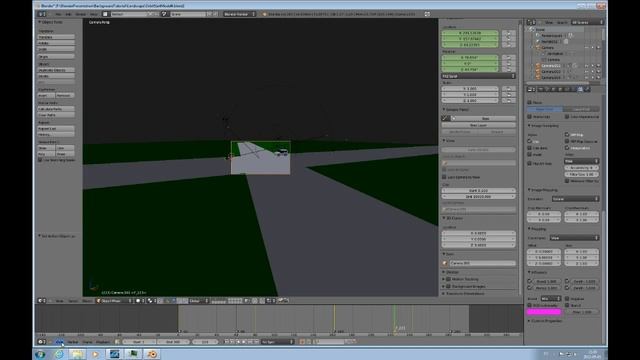
Task: Click the Duplicate Objects button
Action: (56, 70)
